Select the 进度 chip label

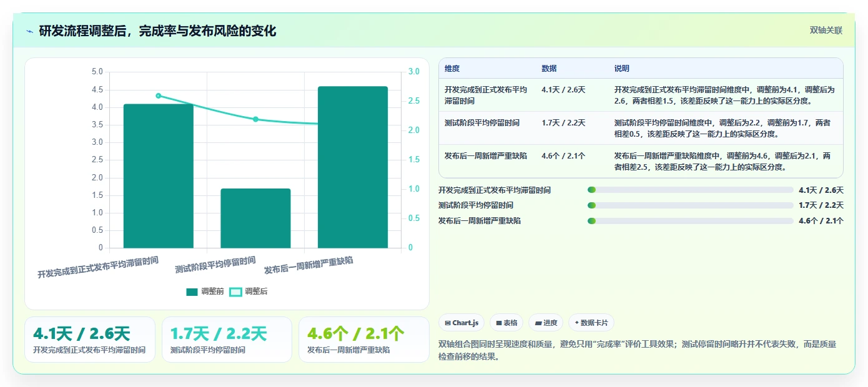click(550, 323)
